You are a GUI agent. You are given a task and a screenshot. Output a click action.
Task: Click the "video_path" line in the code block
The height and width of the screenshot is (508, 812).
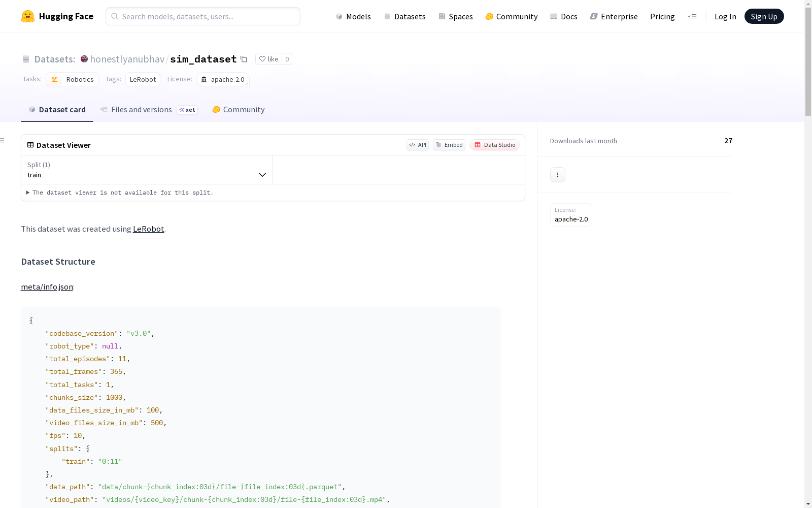pyautogui.click(x=218, y=499)
